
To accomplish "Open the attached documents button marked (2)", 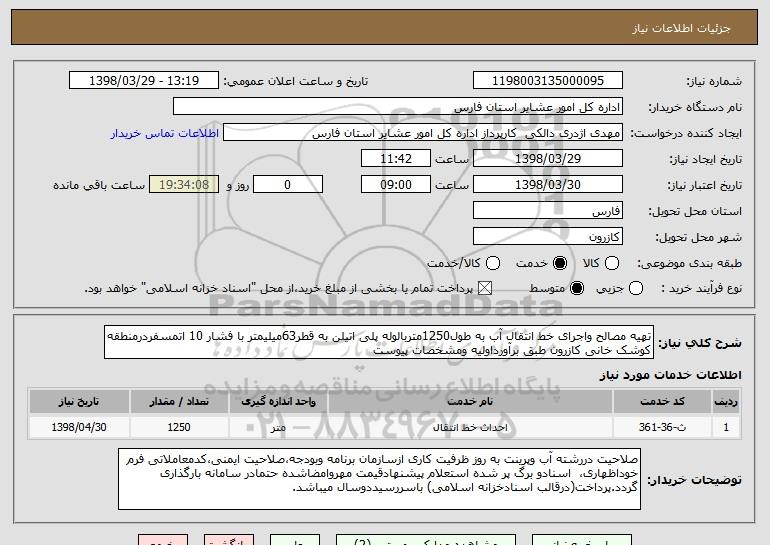I will pos(426,540).
